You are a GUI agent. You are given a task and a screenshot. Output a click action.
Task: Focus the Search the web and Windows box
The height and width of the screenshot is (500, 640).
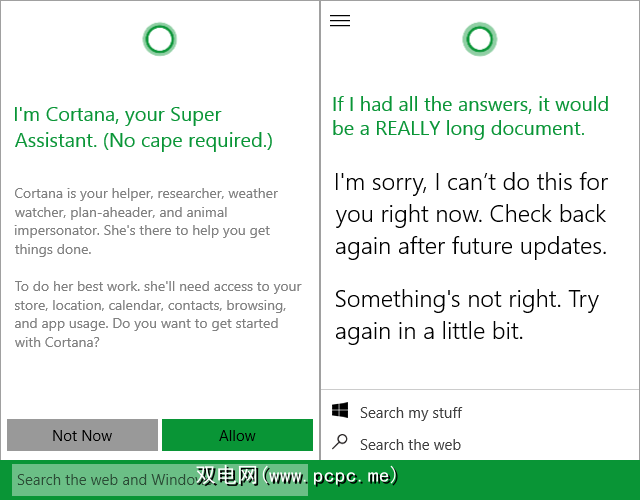pyautogui.click(x=100, y=480)
